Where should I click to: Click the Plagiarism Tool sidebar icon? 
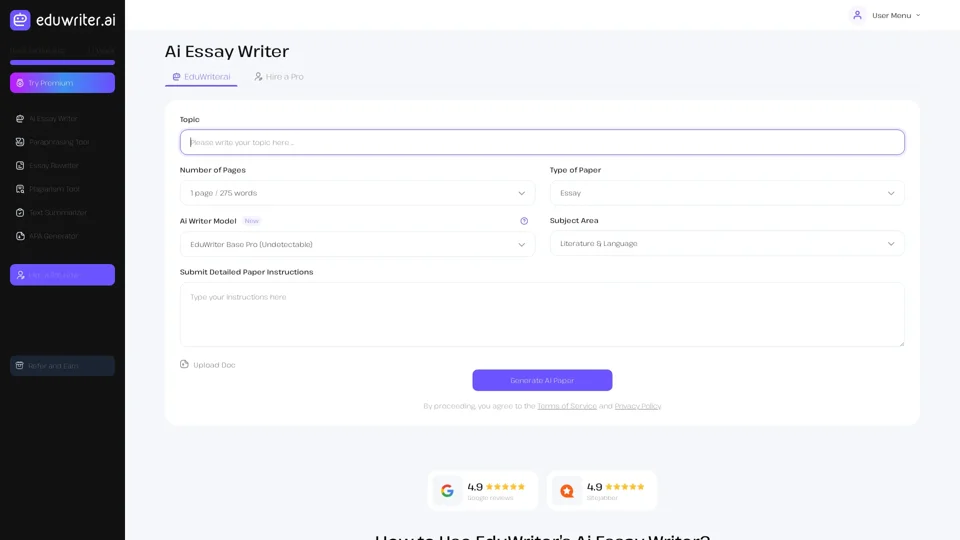(x=20, y=189)
